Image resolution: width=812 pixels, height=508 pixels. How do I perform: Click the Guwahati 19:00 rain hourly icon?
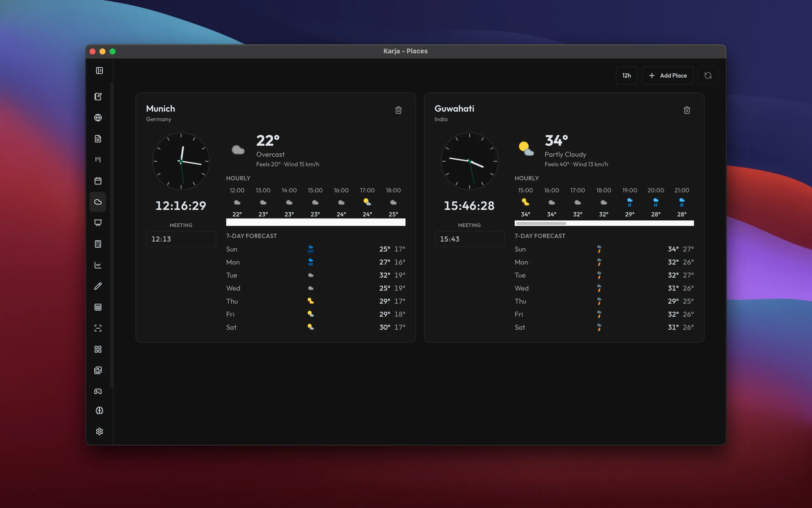coord(630,202)
